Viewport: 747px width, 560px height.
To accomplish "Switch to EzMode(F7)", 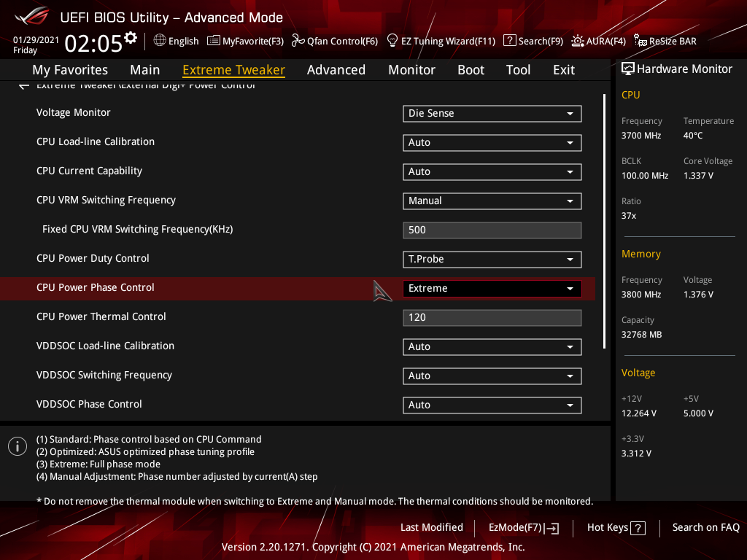I will tap(524, 528).
